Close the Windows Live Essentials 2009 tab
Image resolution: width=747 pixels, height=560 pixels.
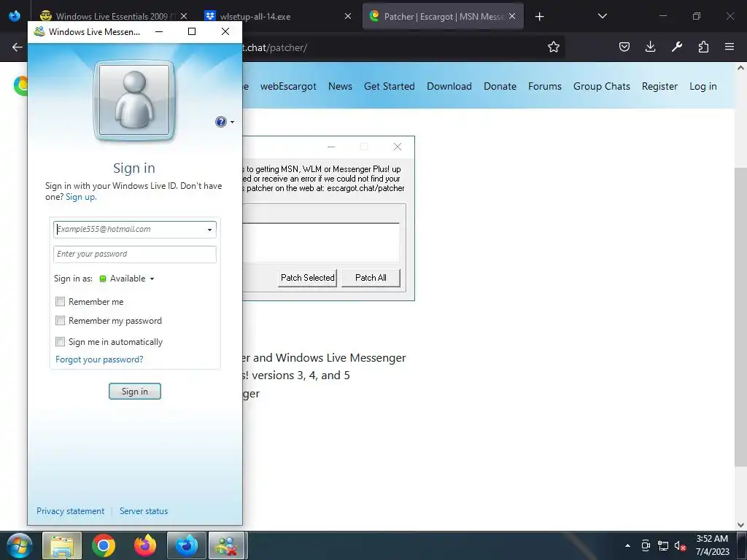[184, 16]
